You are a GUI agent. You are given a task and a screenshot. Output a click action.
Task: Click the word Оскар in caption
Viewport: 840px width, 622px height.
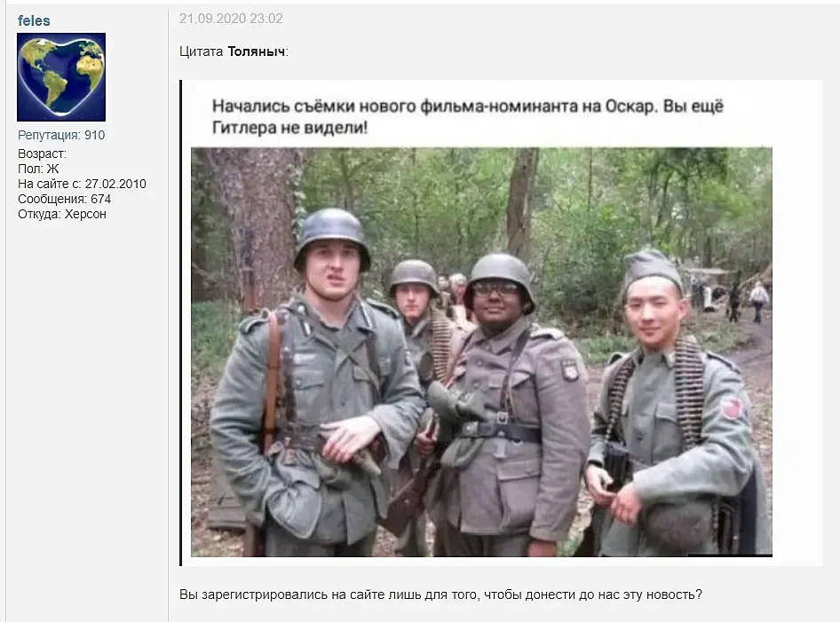click(630, 106)
